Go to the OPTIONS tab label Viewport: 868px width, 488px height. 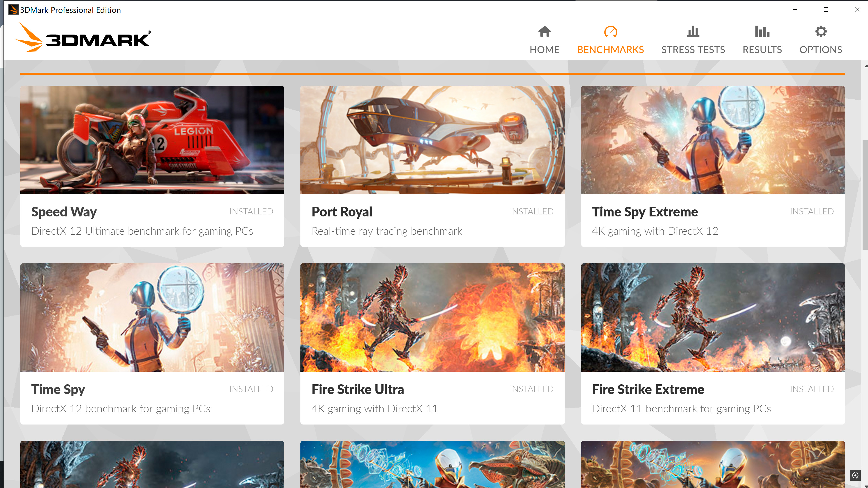point(821,50)
